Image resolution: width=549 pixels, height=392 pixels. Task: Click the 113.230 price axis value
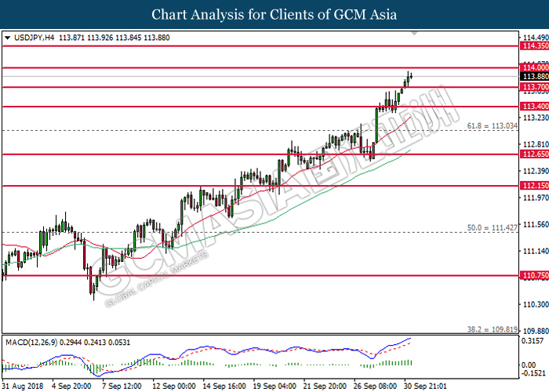[536, 118]
